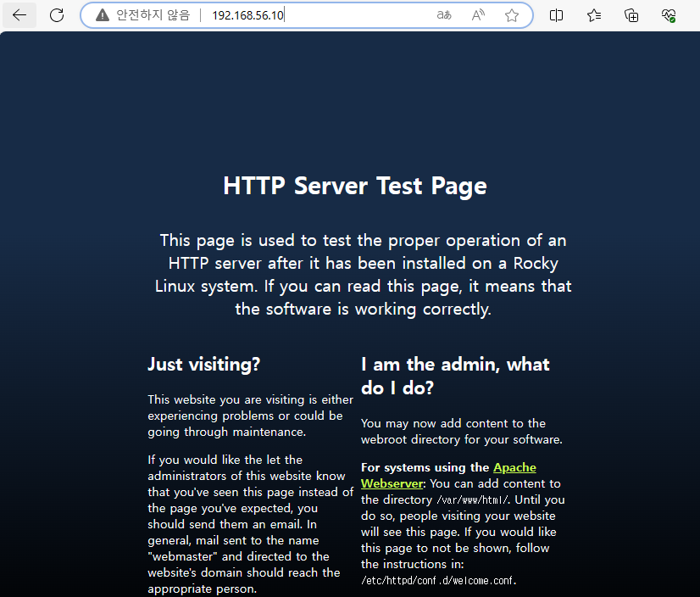Viewport: 700px width, 597px height.
Task: Click the '안전하지 않음' security label
Action: click(153, 15)
